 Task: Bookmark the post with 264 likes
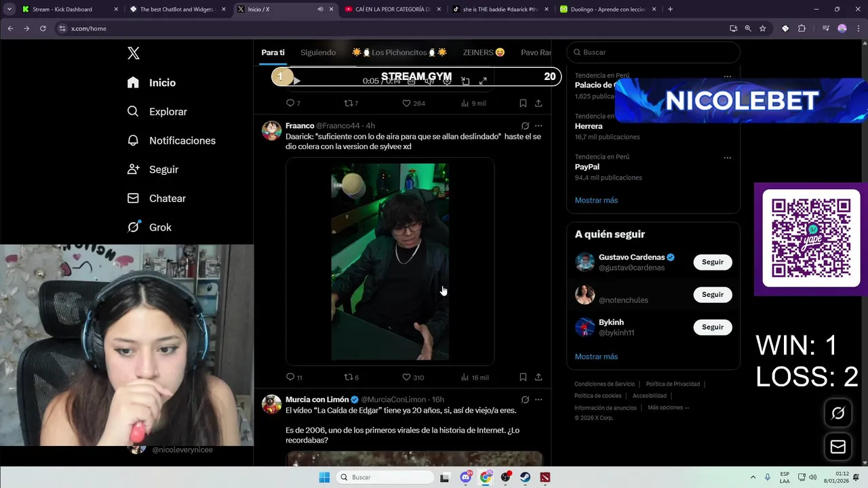click(523, 103)
